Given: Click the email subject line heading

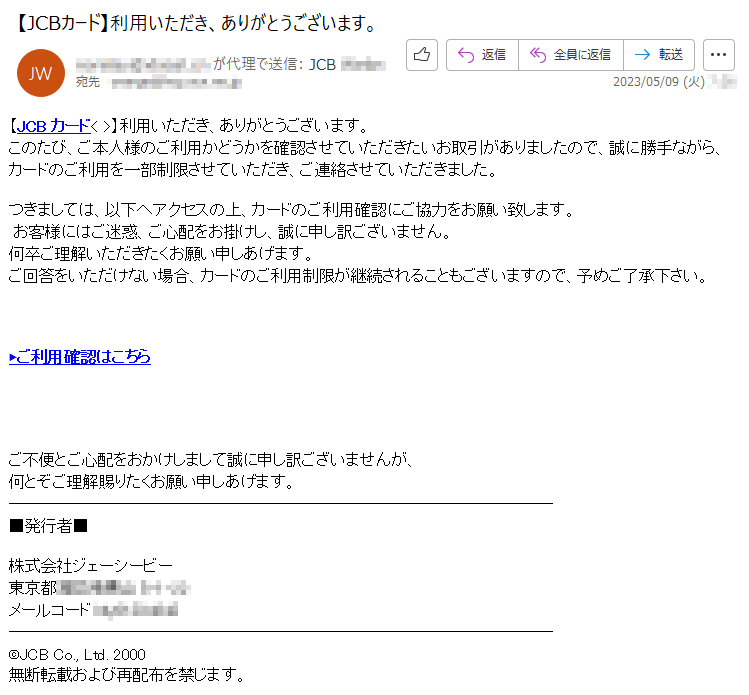Looking at the screenshot, I should (196, 23).
